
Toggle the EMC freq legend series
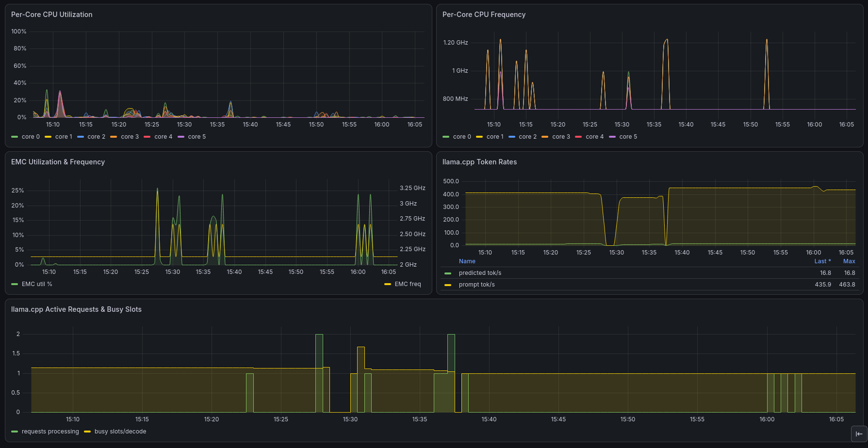408,284
